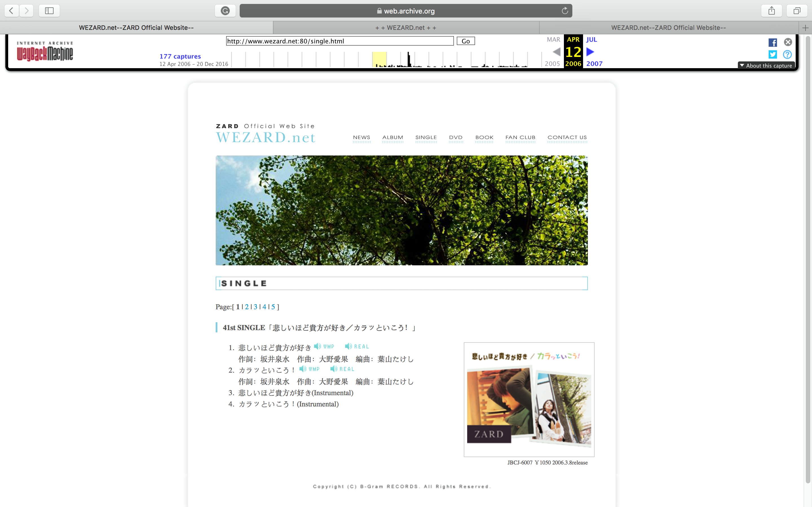Viewport: 812px width, 507px height.
Task: Switch to the middle ++ WEZARD.net ++ tab
Action: pos(406,28)
